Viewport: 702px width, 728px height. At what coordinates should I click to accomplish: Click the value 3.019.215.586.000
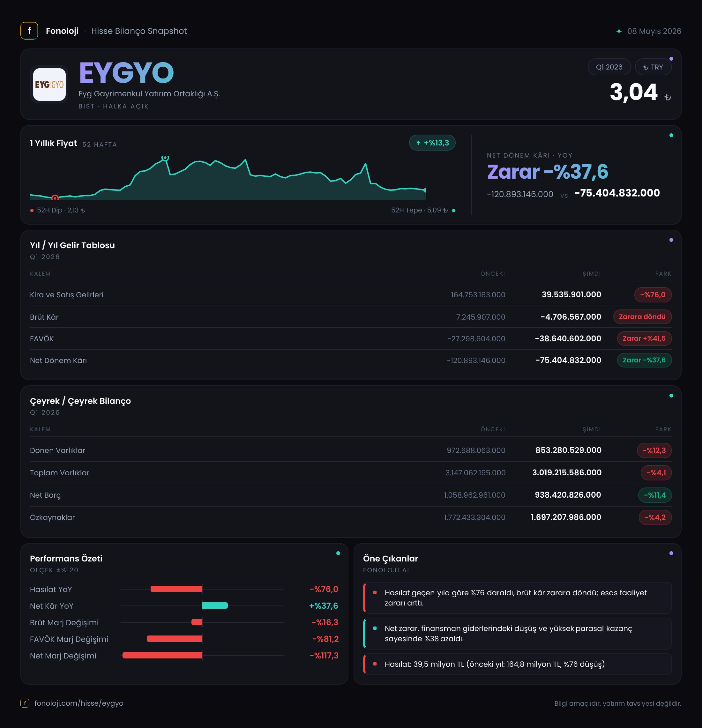(x=567, y=473)
